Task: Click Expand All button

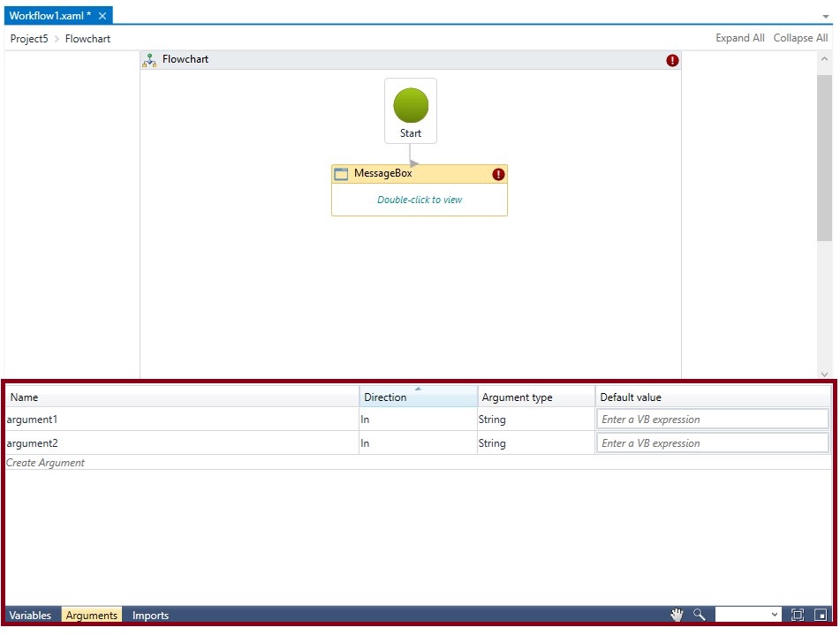Action: pos(739,38)
